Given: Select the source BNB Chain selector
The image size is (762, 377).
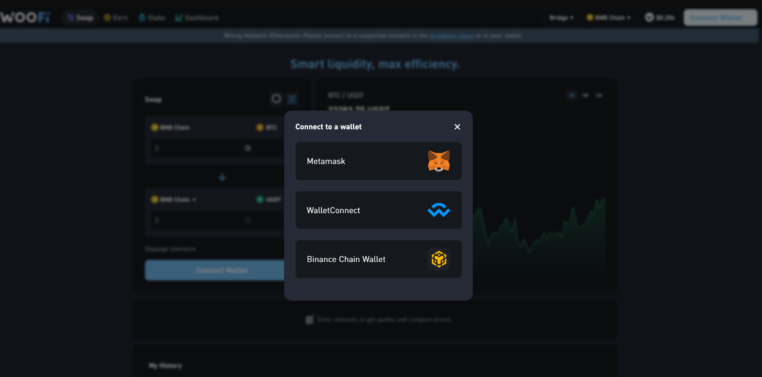Looking at the screenshot, I should 170,128.
